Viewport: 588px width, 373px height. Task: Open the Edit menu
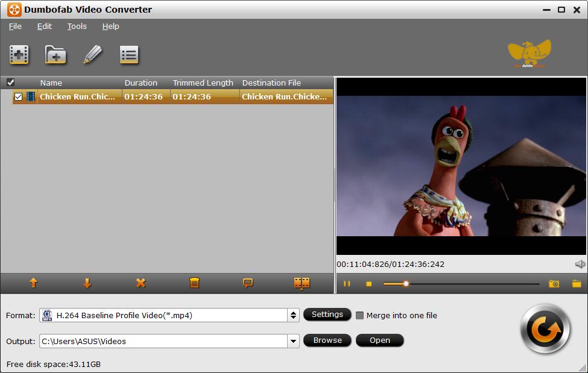point(44,27)
